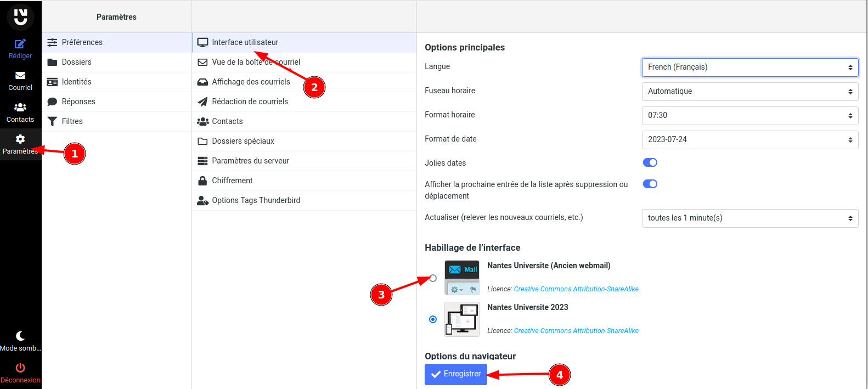Expand the Fuseau horaire dropdown

(x=749, y=91)
